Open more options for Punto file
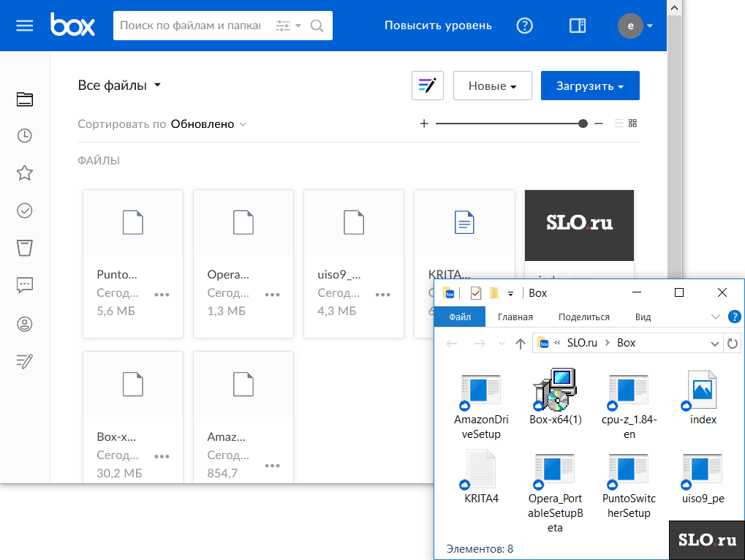Viewport: 745px width, 560px height. (162, 295)
